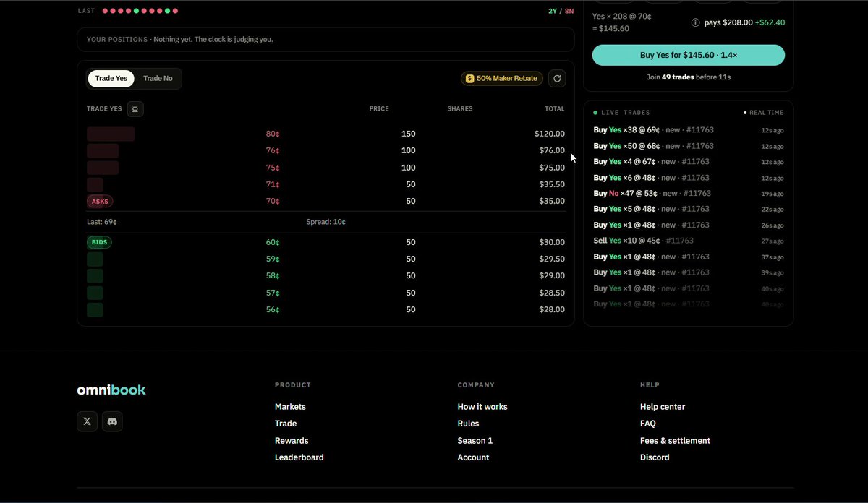Select the 58¢ bid price
Screen dimensions: 868x503
273,276
